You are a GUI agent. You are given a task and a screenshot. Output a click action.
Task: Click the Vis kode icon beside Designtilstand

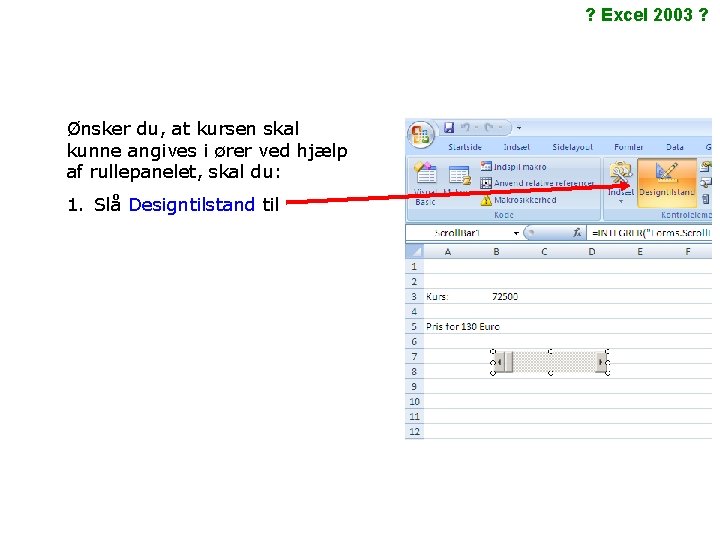(x=705, y=183)
